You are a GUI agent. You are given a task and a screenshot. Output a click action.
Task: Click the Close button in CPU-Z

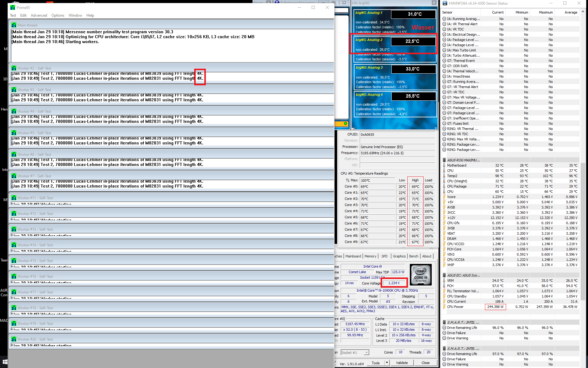tap(426, 363)
